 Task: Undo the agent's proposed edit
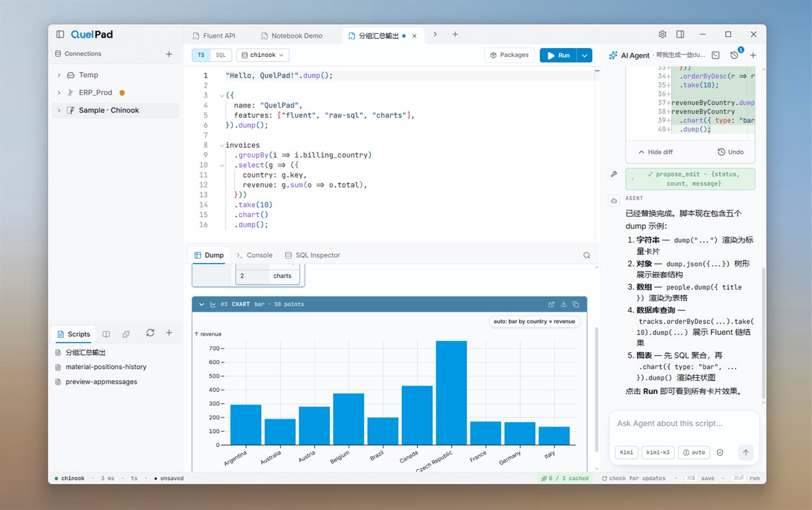pos(731,152)
